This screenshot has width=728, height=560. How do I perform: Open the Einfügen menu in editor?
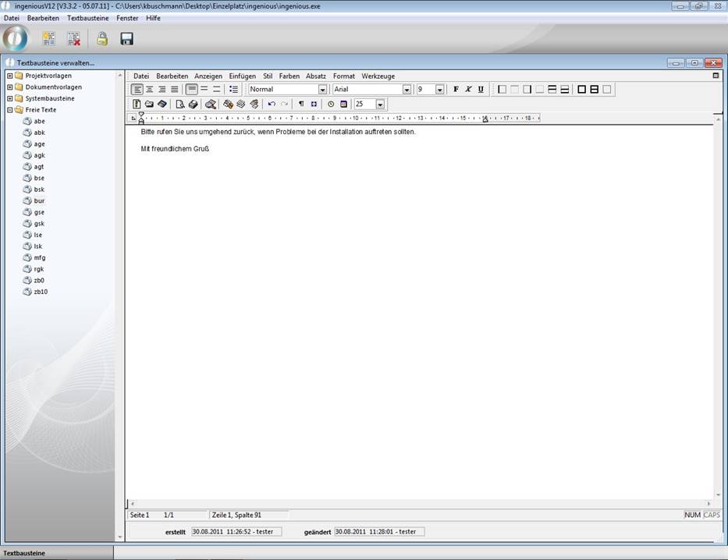point(242,76)
